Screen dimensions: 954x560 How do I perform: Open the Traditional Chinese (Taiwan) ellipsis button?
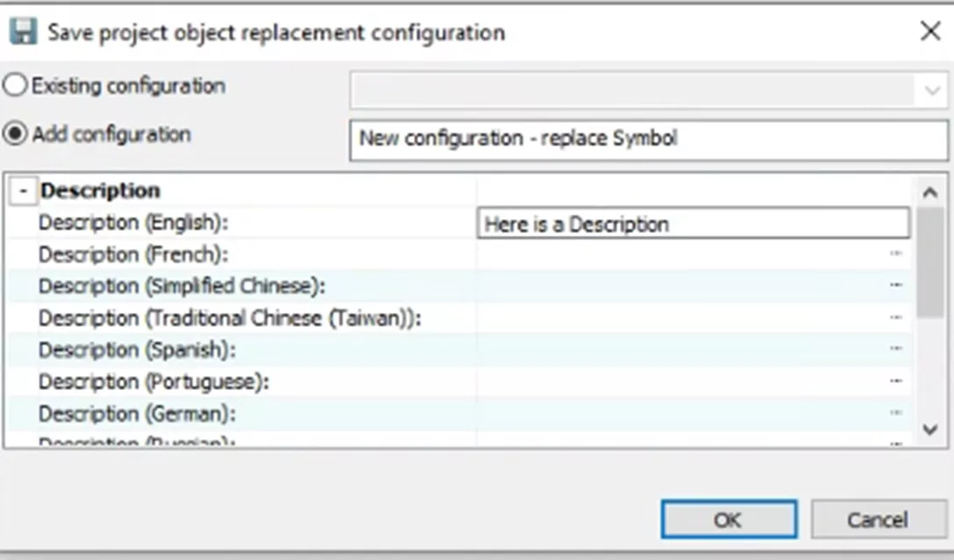pyautogui.click(x=895, y=317)
